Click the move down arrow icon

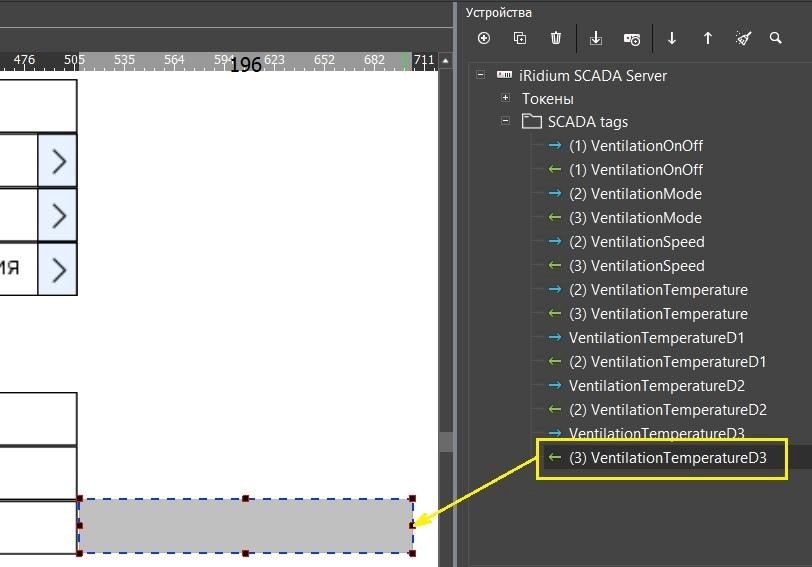tap(672, 38)
